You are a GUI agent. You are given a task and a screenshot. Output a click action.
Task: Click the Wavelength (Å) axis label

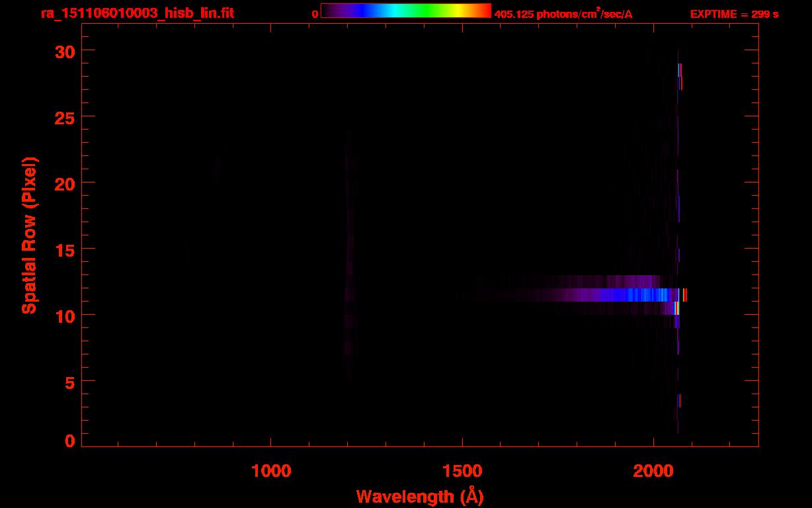(x=420, y=496)
